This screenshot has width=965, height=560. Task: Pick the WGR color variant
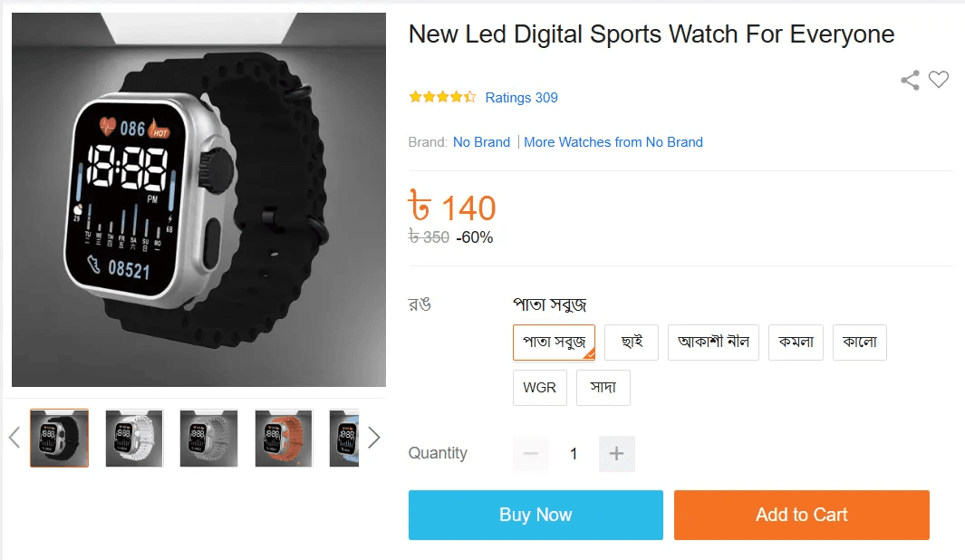(x=540, y=388)
